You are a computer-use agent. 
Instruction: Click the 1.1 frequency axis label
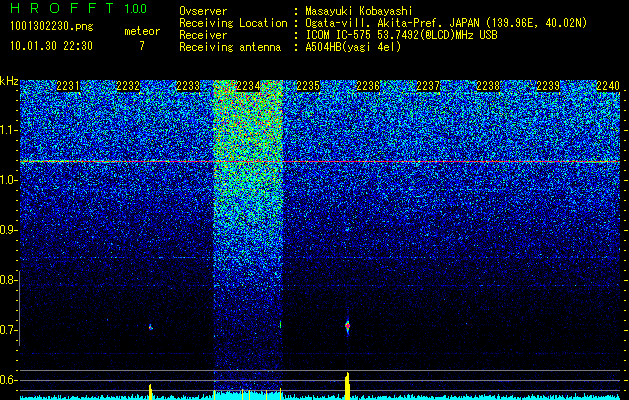click(x=7, y=130)
